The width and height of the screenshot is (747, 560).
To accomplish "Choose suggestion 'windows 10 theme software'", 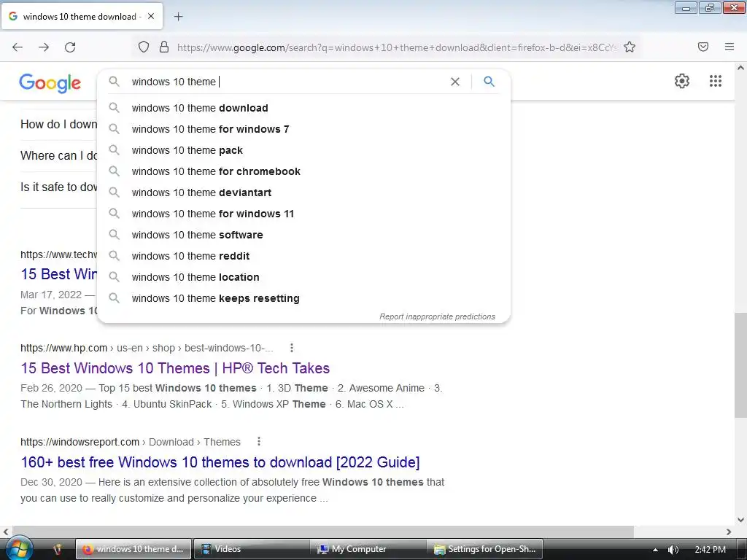I will [x=303, y=235].
